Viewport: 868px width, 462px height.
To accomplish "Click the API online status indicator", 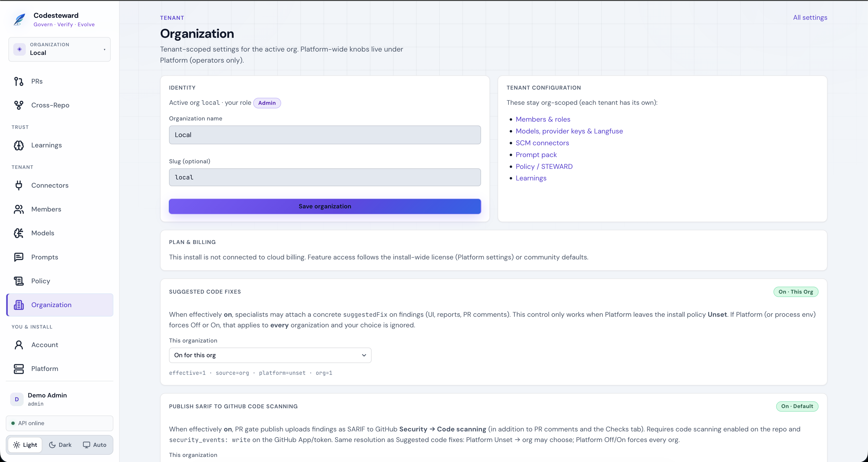I will tap(60, 423).
